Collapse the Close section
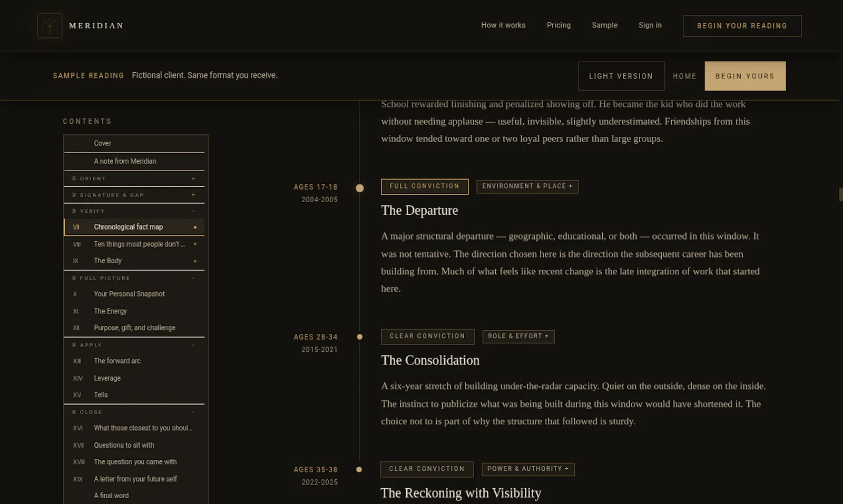843x504 pixels. coord(134,412)
